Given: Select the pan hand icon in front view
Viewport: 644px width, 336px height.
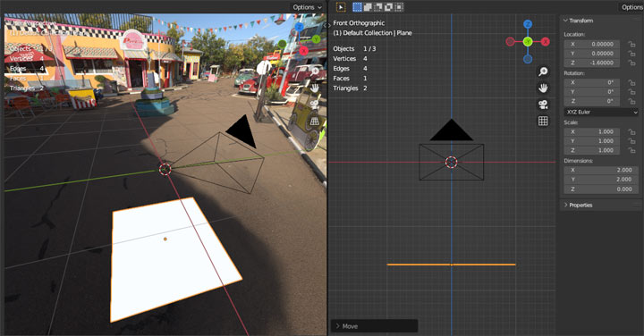Looking at the screenshot, I should pyautogui.click(x=543, y=88).
